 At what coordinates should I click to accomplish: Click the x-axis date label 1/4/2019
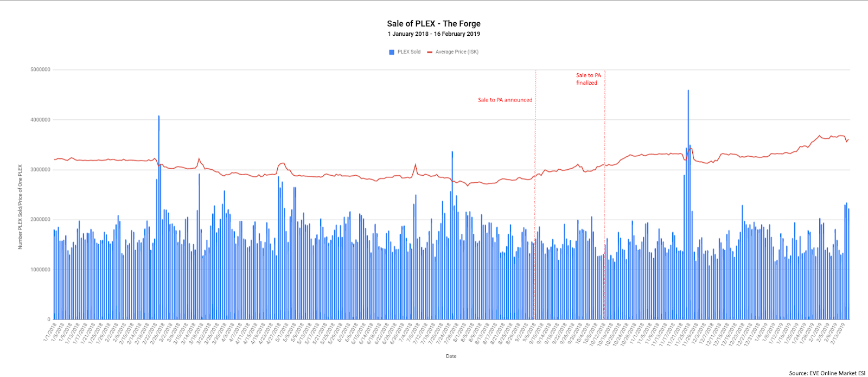[762, 333]
